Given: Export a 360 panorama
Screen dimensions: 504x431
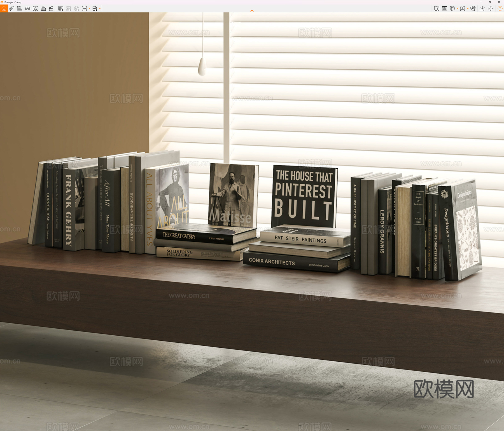Looking at the screenshot, I should click(x=84, y=9).
